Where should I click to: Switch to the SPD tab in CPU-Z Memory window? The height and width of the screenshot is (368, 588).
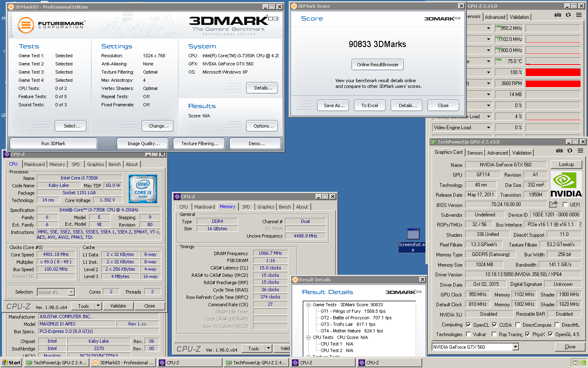click(x=246, y=207)
